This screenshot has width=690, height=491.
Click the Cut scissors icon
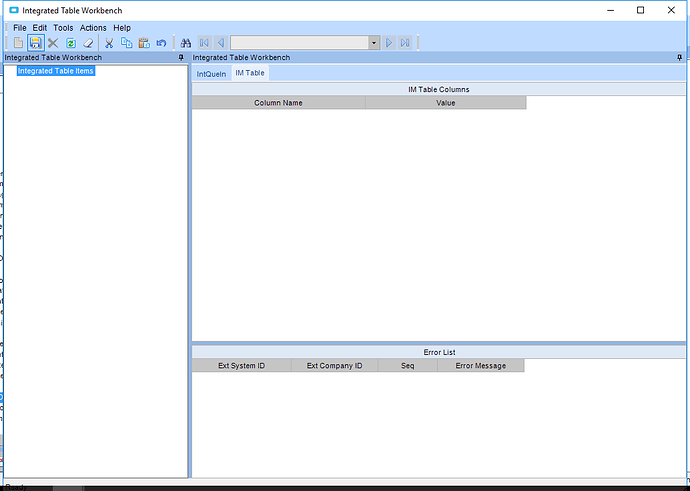coord(109,43)
